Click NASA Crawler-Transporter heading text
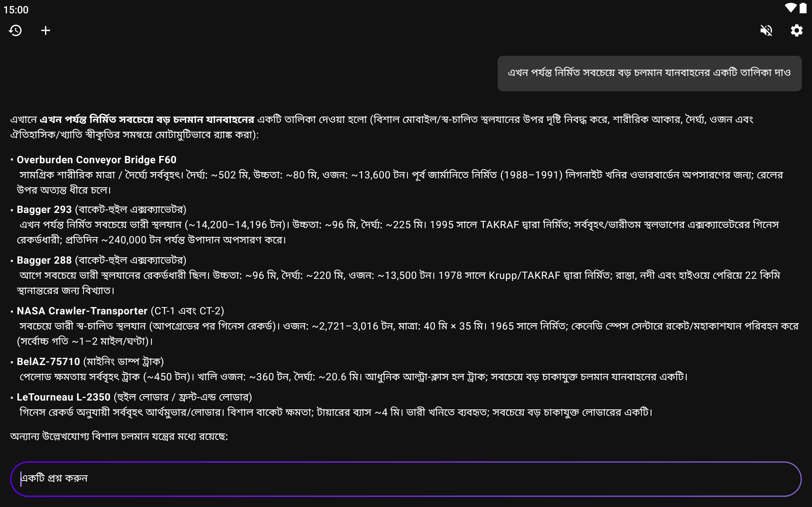The width and height of the screenshot is (812, 507). coord(82,311)
